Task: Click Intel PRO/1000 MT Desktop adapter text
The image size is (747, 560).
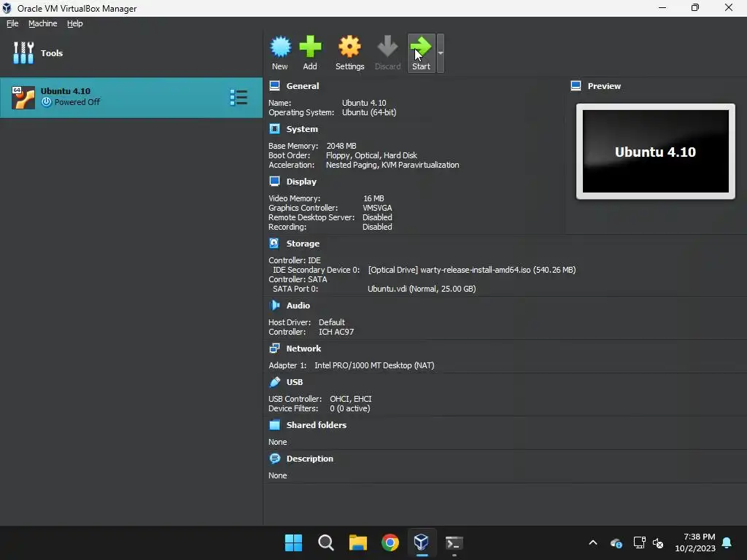Action: (x=374, y=365)
